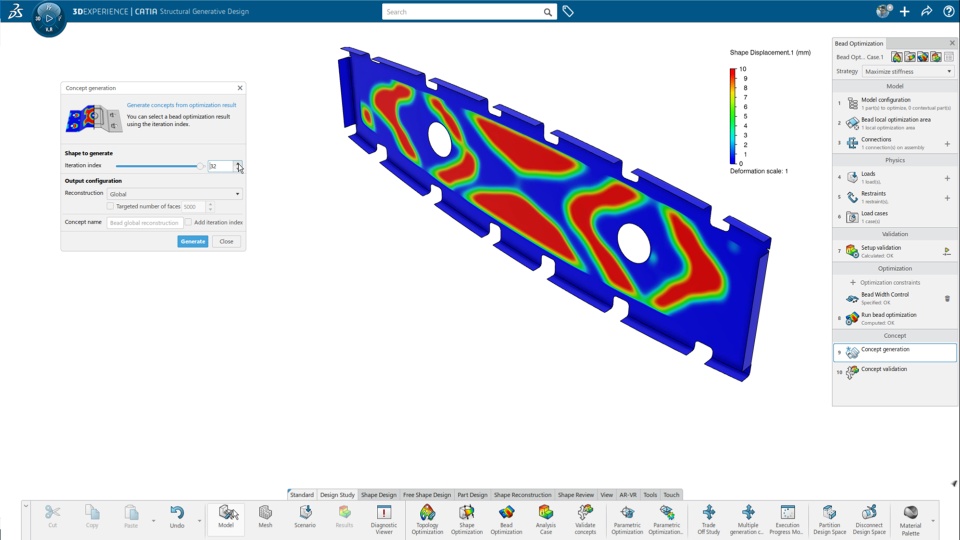Open Analysis Case tool
This screenshot has height=540, width=960.
(546, 519)
